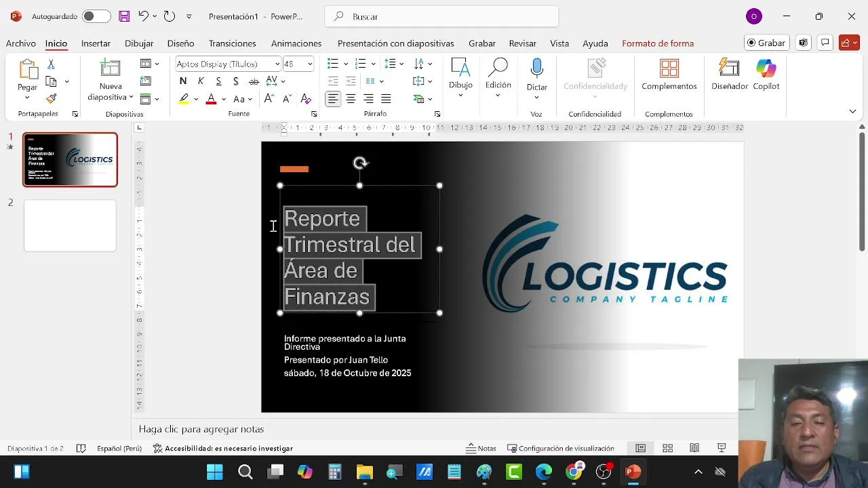Image resolution: width=868 pixels, height=488 pixels.
Task: Click the notes area placeholder text
Action: pyautogui.click(x=201, y=429)
